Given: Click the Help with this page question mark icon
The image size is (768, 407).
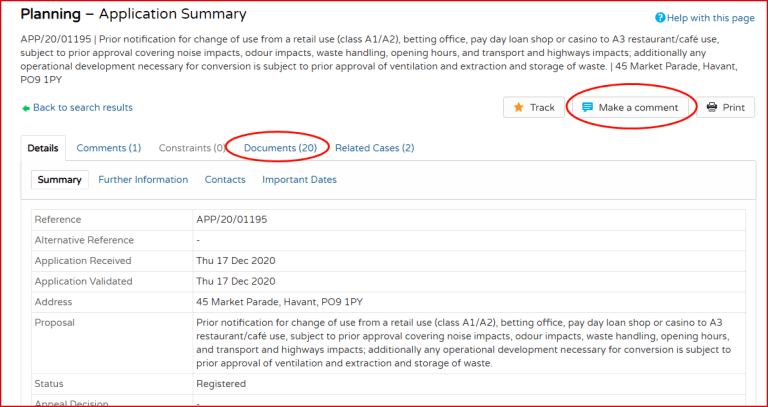Looking at the screenshot, I should [660, 19].
